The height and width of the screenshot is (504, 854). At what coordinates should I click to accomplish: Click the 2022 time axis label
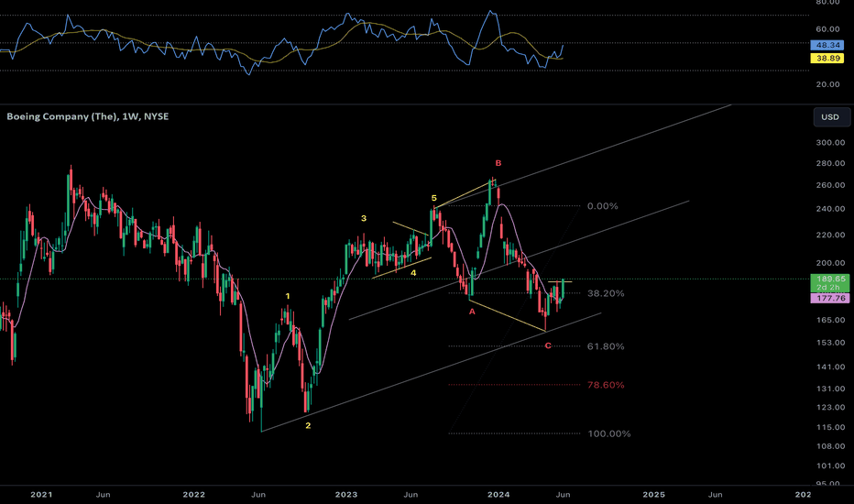194,495
